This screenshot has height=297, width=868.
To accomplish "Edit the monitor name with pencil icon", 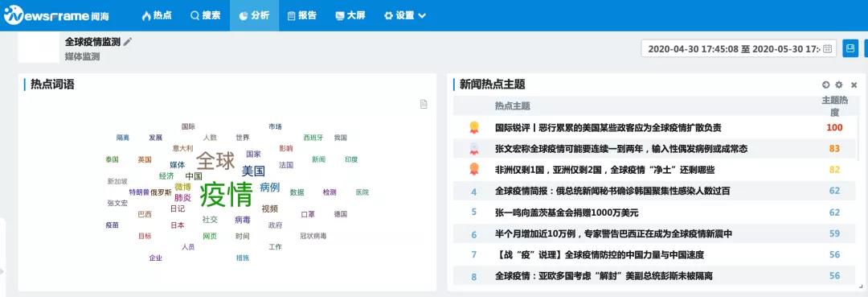I will click(128, 42).
